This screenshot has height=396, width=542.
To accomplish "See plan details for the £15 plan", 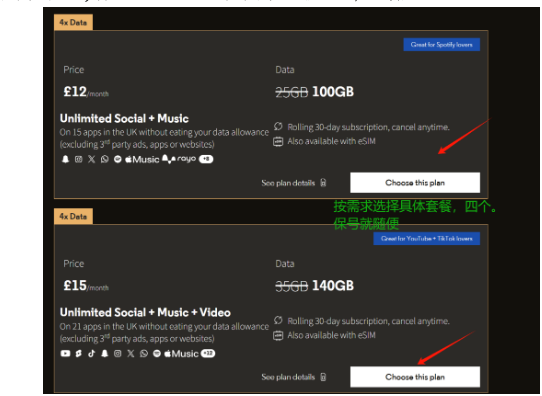I will pos(294,377).
